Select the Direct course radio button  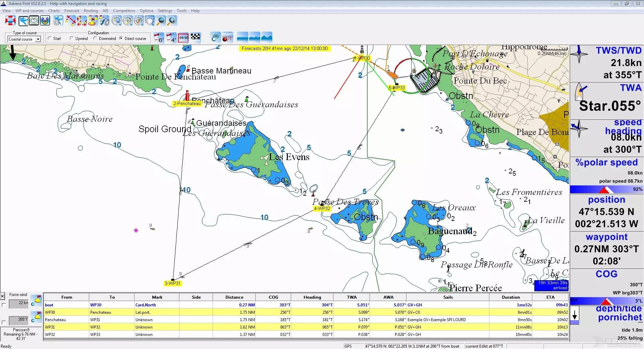pyautogui.click(x=121, y=38)
